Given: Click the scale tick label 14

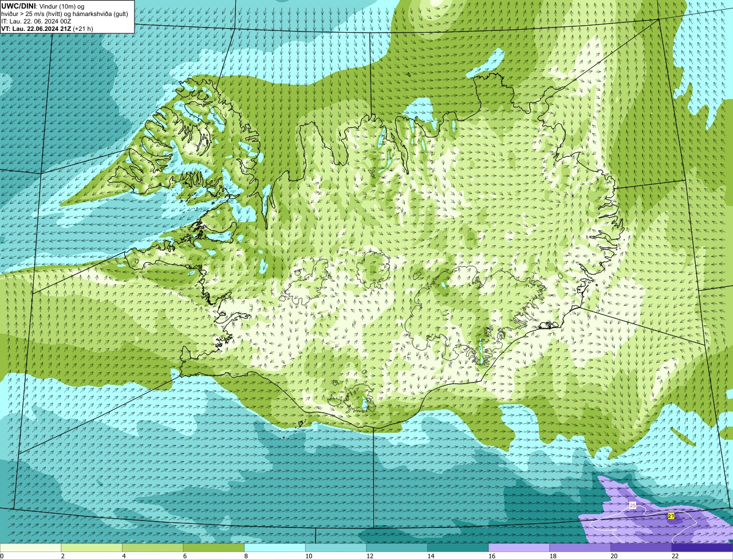Looking at the screenshot, I should click(431, 556).
